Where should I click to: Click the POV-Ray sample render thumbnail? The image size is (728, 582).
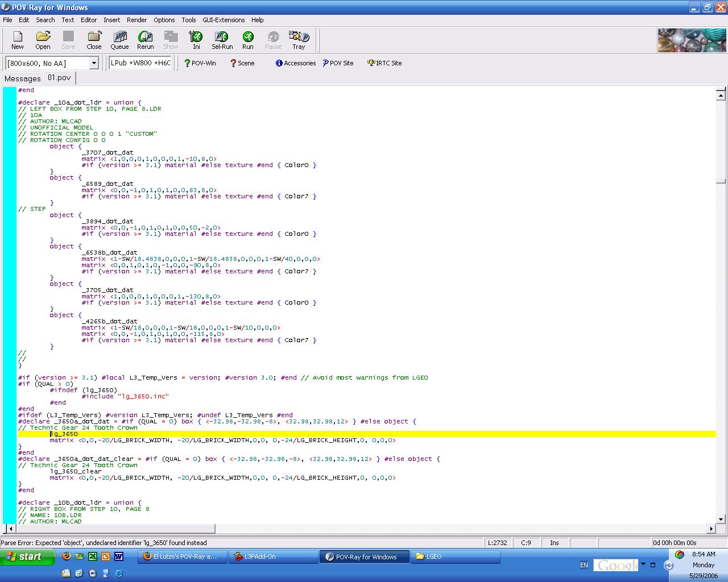pyautogui.click(x=691, y=40)
